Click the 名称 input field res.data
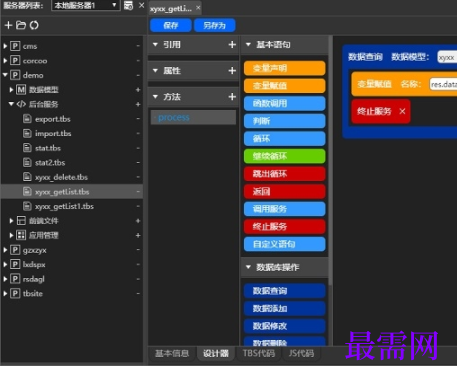 (443, 84)
